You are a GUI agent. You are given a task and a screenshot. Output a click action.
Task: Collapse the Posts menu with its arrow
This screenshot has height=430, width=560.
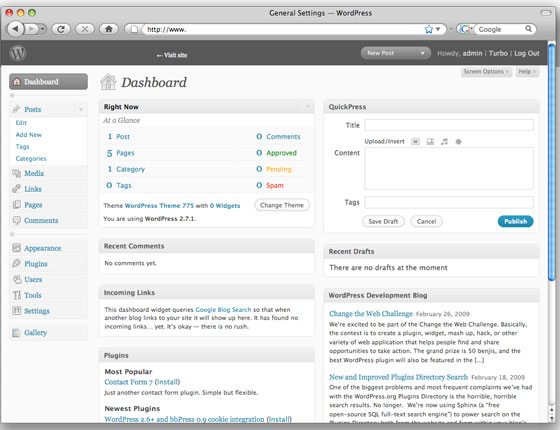tap(81, 109)
